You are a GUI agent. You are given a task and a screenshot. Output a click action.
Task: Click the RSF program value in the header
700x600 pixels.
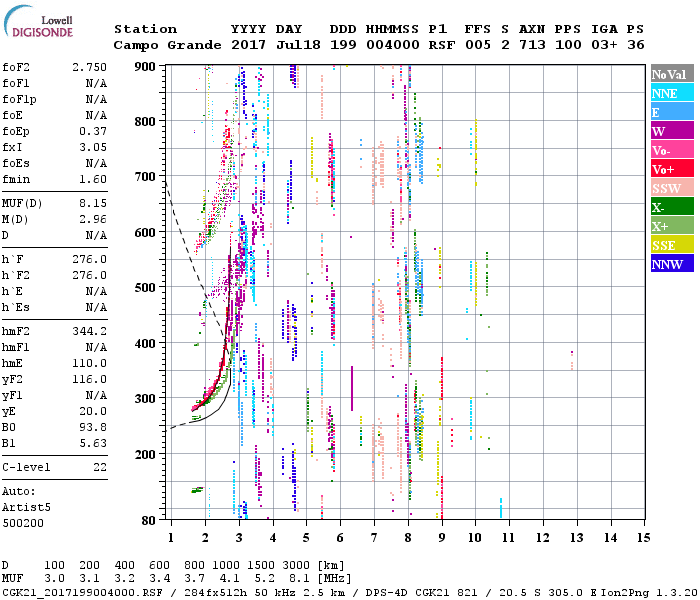[x=442, y=45]
